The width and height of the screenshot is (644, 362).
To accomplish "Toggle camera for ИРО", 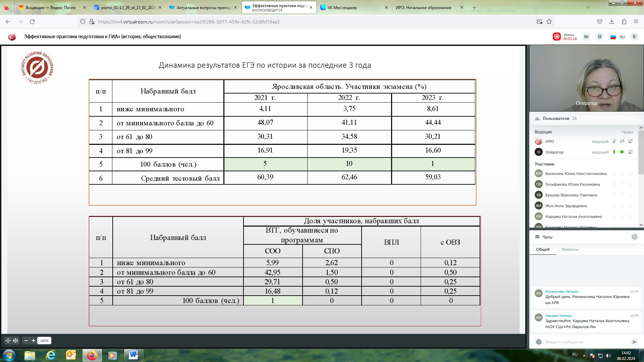I will 622,141.
